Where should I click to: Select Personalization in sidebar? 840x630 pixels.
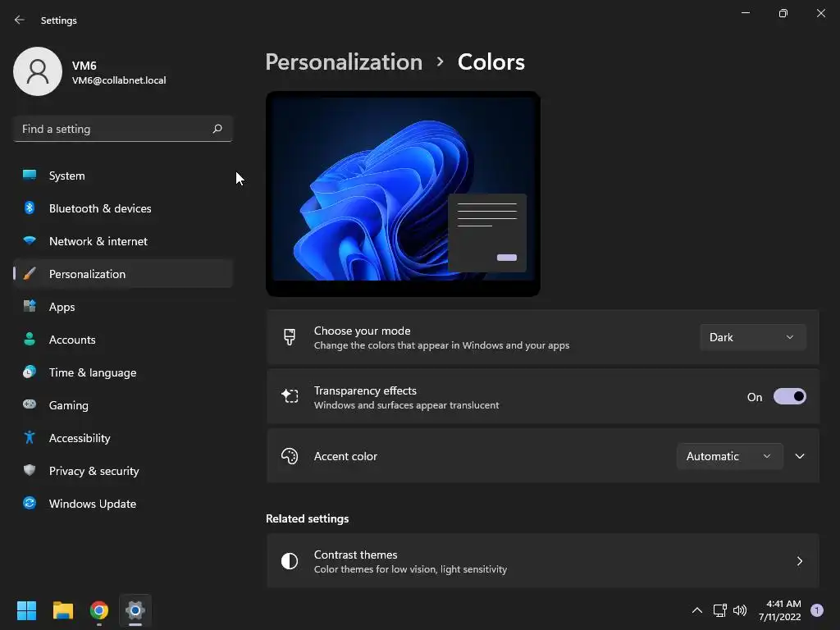point(123,274)
